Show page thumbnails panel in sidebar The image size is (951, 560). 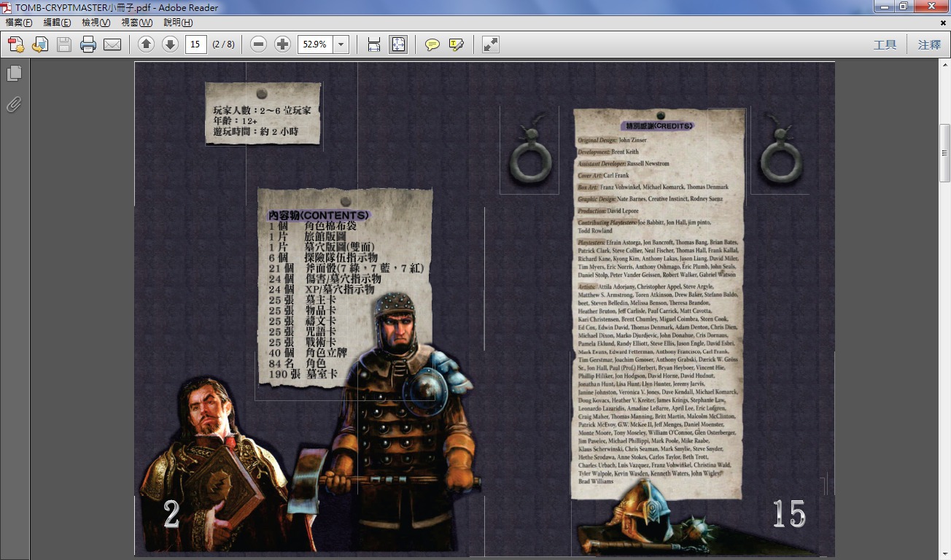point(14,74)
